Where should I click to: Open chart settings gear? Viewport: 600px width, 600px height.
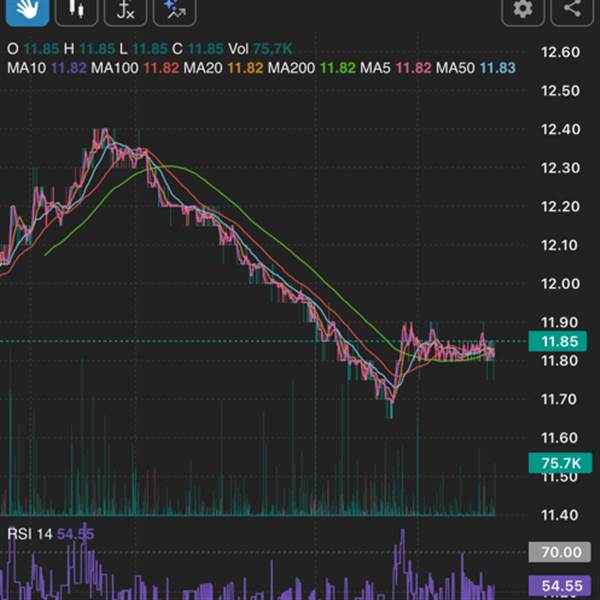click(x=523, y=11)
